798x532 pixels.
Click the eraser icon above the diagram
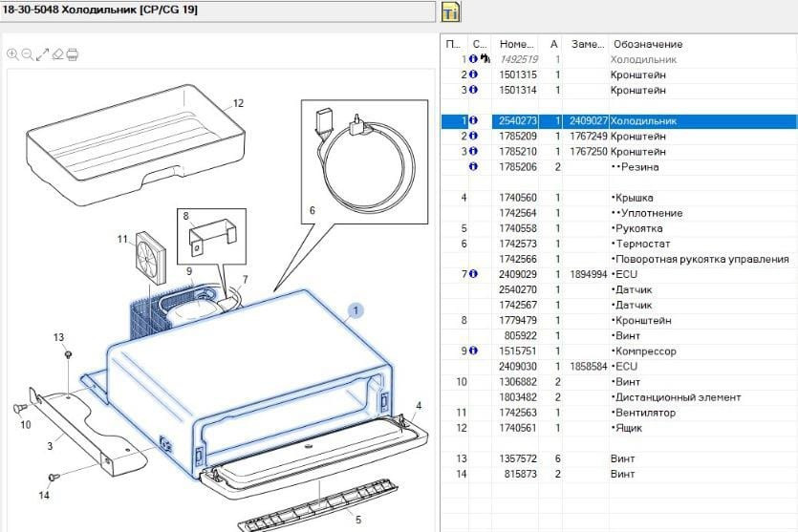pos(57,54)
